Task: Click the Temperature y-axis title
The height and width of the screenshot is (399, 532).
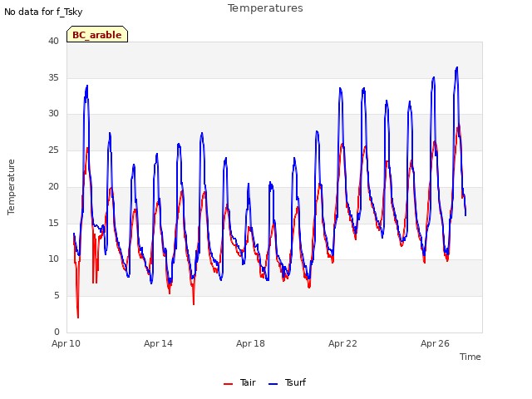Action: 11,187
